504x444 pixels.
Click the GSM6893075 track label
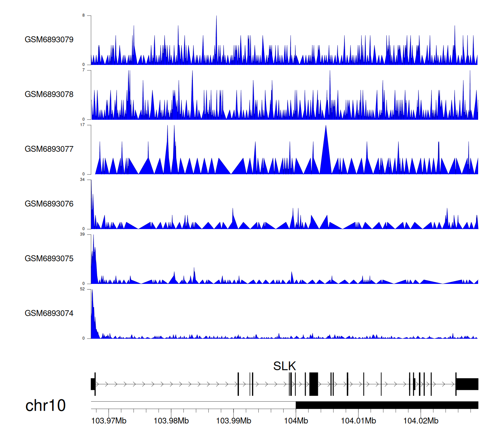(49, 259)
